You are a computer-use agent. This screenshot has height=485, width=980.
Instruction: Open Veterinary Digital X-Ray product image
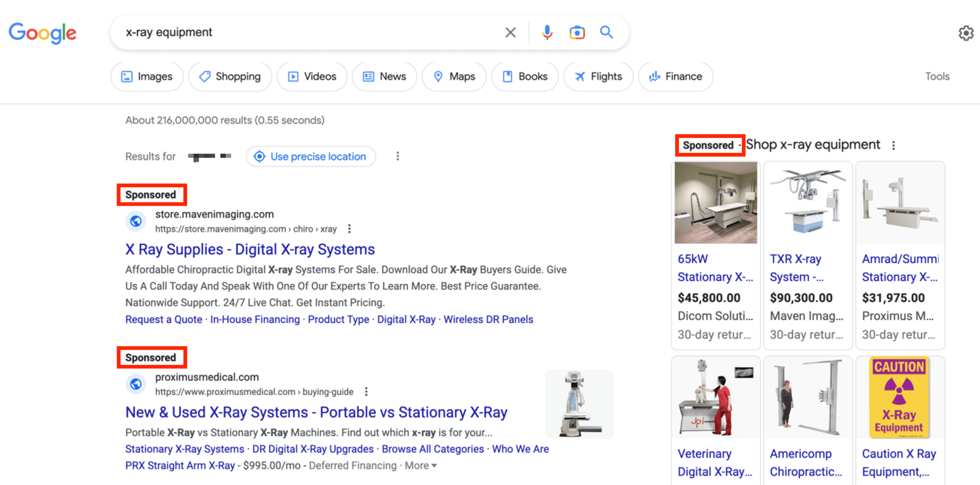point(716,398)
